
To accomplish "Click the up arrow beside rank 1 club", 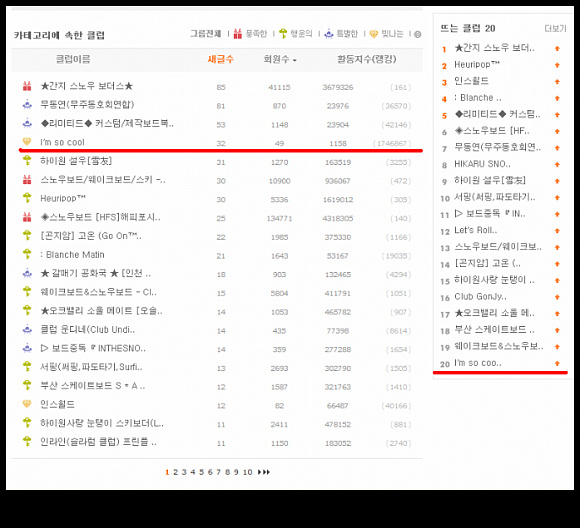I will pos(557,48).
